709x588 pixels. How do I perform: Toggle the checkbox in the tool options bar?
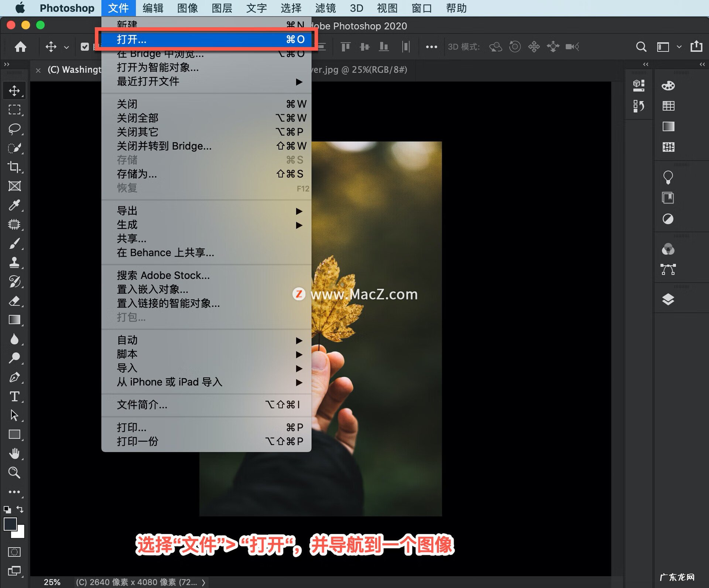85,47
